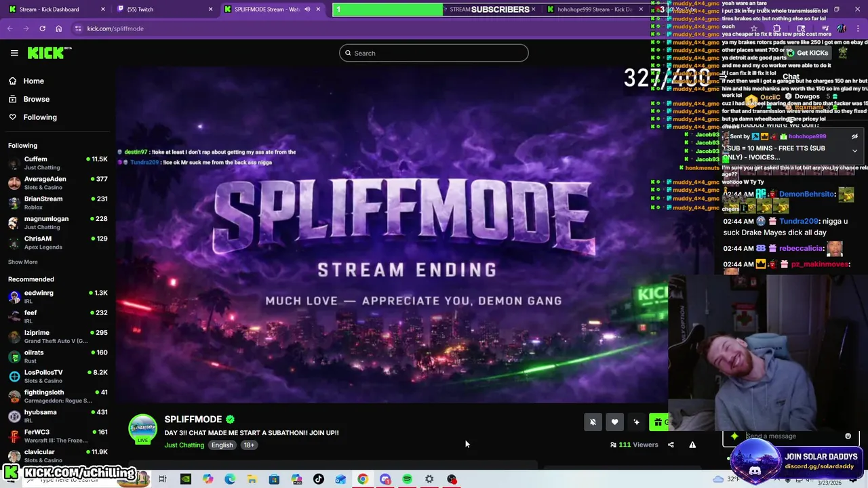Click the browser back arrow
868x488 pixels.
[9, 28]
